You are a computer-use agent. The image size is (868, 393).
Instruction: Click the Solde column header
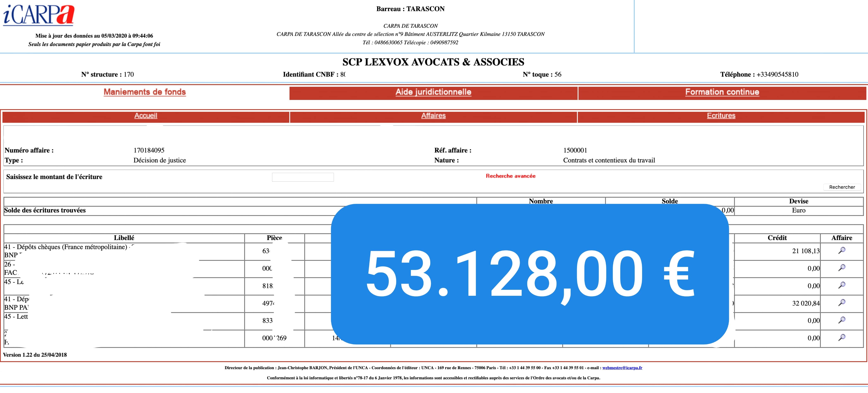point(670,201)
